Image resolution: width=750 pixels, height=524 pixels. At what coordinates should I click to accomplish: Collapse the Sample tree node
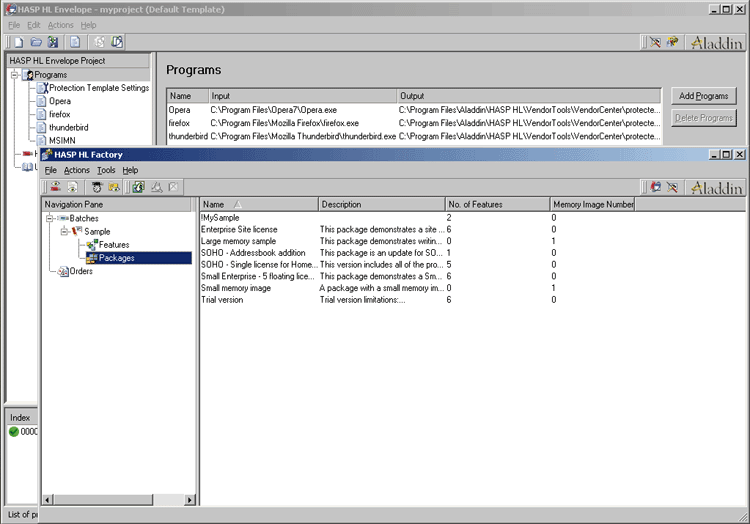click(64, 231)
